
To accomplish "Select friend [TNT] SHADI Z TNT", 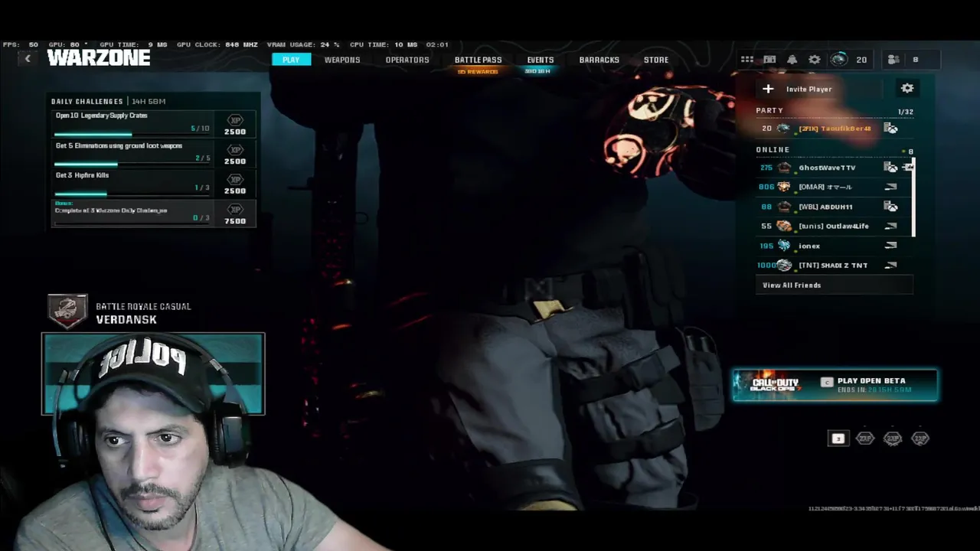I will [x=834, y=266].
